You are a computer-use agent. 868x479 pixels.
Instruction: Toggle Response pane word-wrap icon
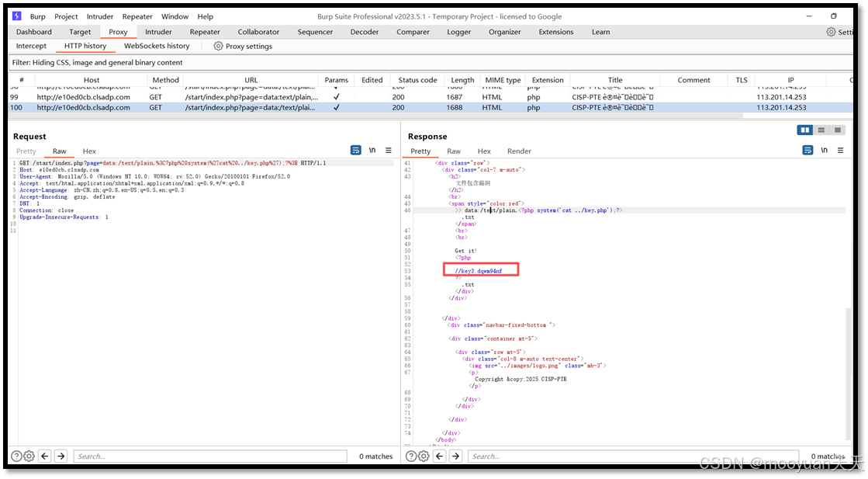807,150
